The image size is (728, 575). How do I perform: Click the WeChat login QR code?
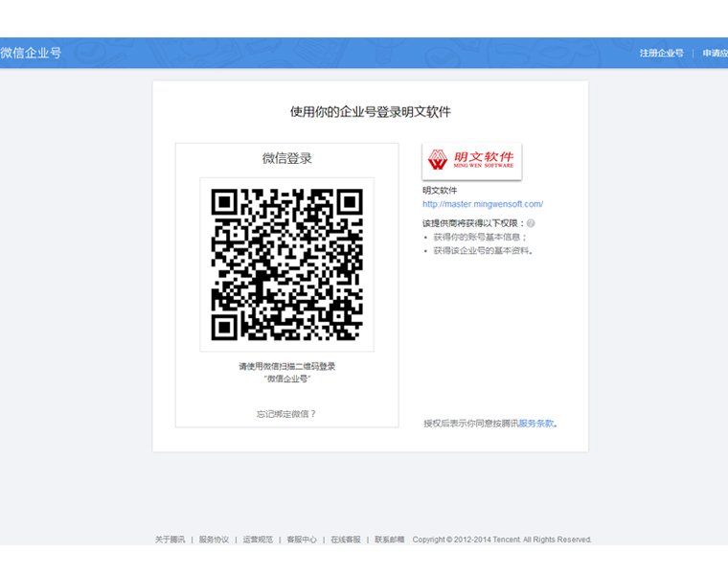coord(286,264)
